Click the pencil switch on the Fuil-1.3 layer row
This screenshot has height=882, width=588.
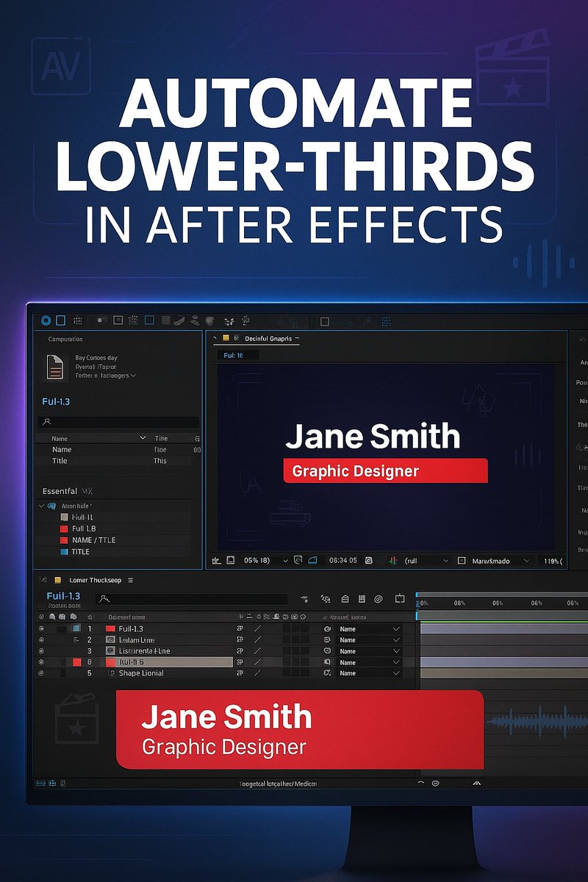(258, 629)
